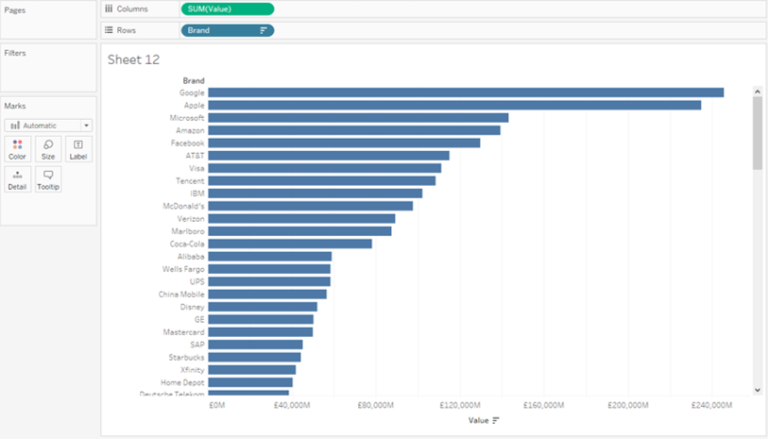Screen dimensions: 768x439
Task: Click the Wells Fargo row label
Action: click(183, 269)
